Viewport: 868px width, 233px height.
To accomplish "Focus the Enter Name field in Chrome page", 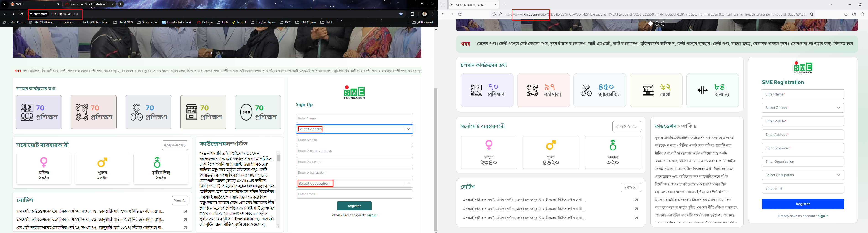I will click(354, 118).
